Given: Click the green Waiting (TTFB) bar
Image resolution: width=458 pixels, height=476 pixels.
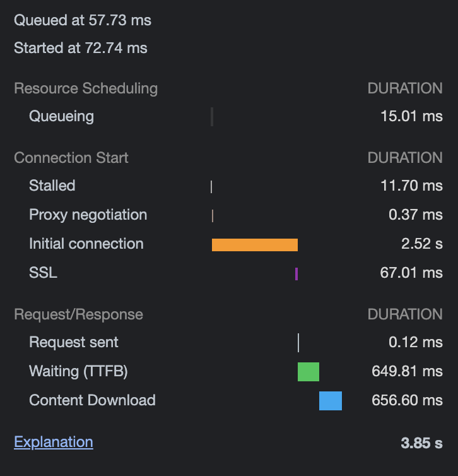Looking at the screenshot, I should [308, 372].
